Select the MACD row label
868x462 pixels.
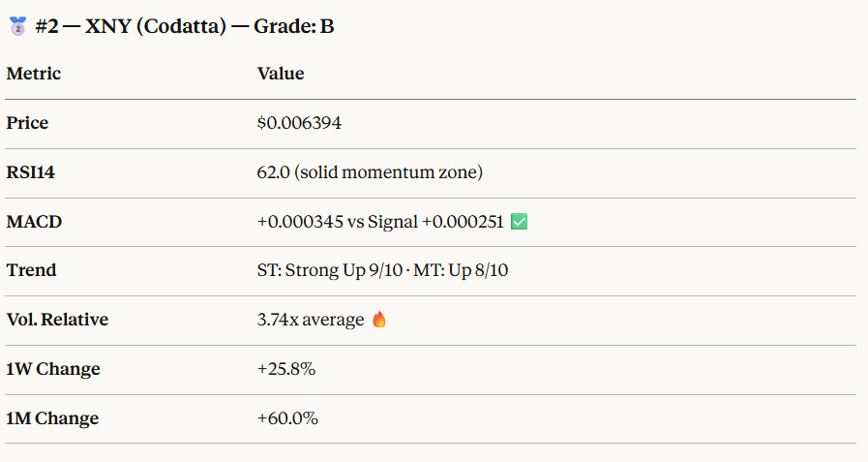click(x=34, y=222)
